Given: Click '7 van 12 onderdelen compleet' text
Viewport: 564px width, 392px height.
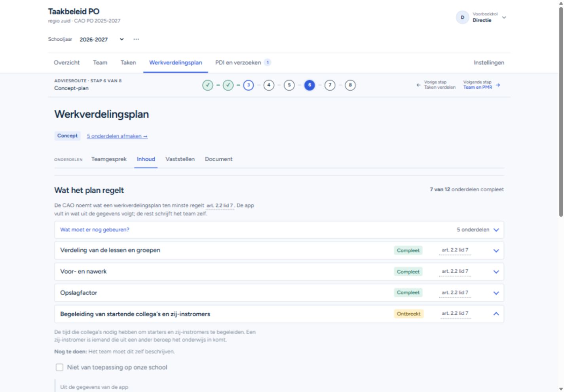Looking at the screenshot, I should coord(467,189).
